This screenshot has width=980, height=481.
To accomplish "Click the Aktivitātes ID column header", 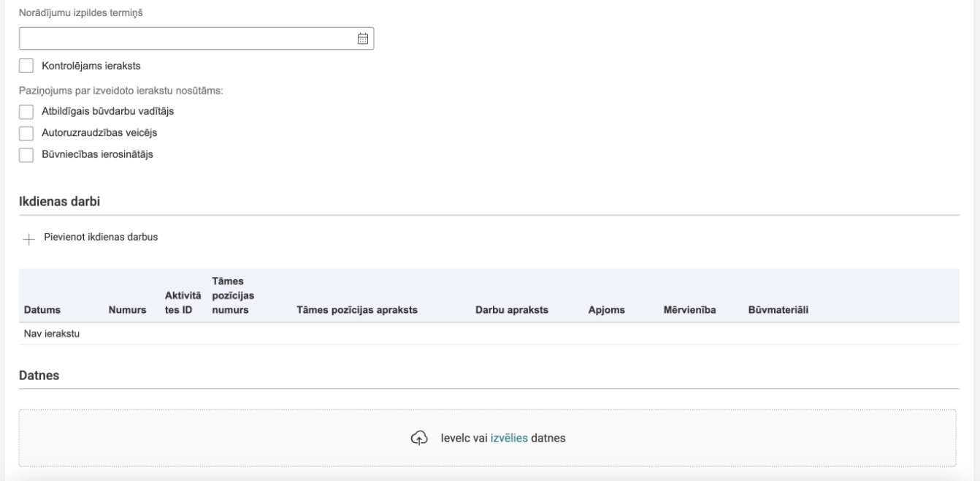I will (x=183, y=302).
